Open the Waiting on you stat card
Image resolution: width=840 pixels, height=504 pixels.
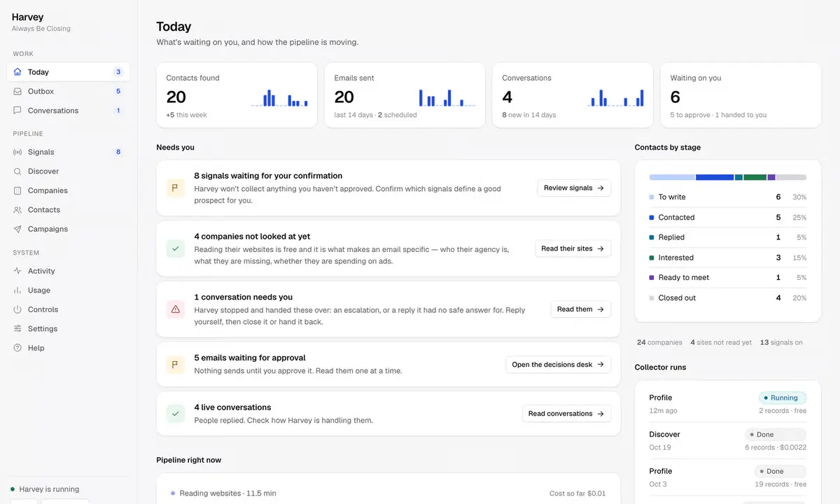click(741, 95)
